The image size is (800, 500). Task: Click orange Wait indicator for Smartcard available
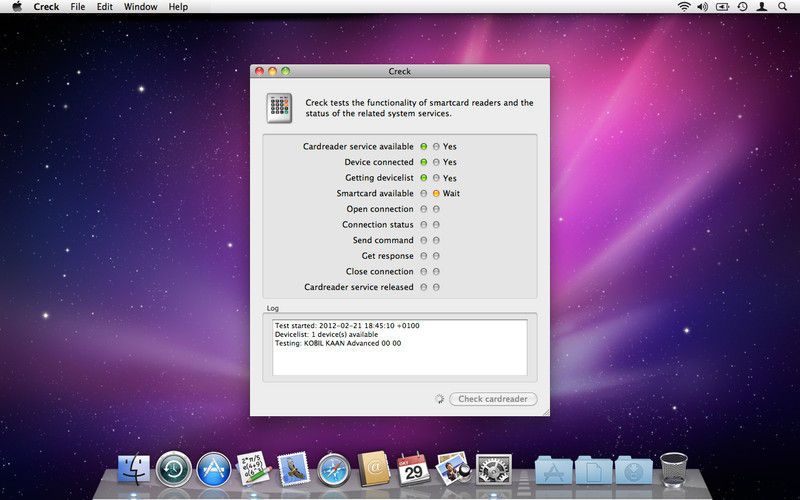(436, 193)
